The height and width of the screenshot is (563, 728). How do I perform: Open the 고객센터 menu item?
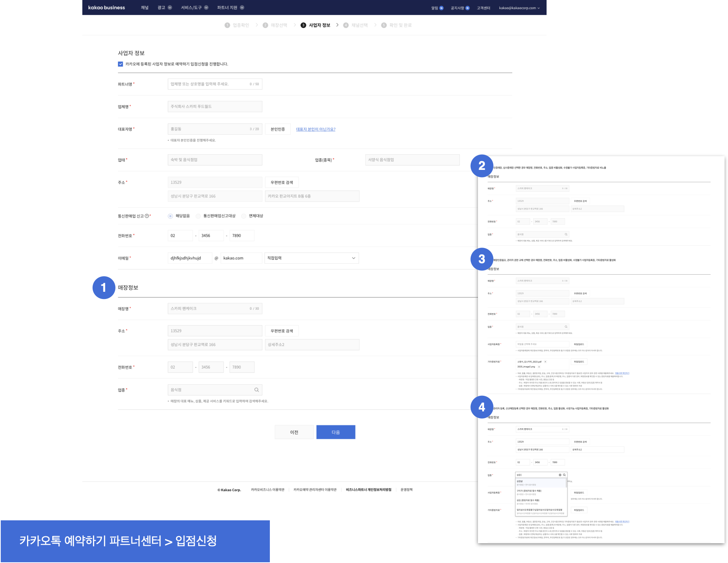pyautogui.click(x=483, y=8)
